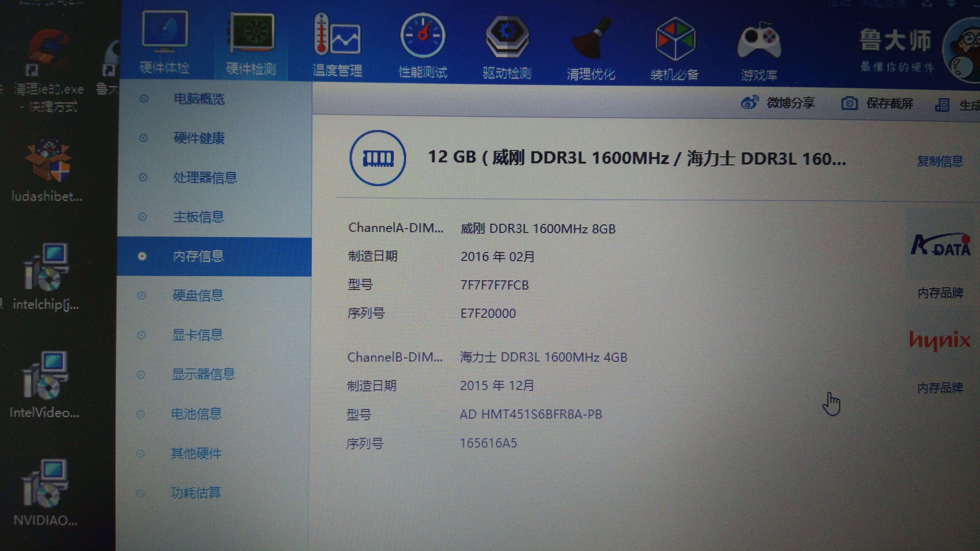Viewport: 980px width, 551px height.
Task: Open 清理优化 cleanup broom icon
Action: pos(592,38)
